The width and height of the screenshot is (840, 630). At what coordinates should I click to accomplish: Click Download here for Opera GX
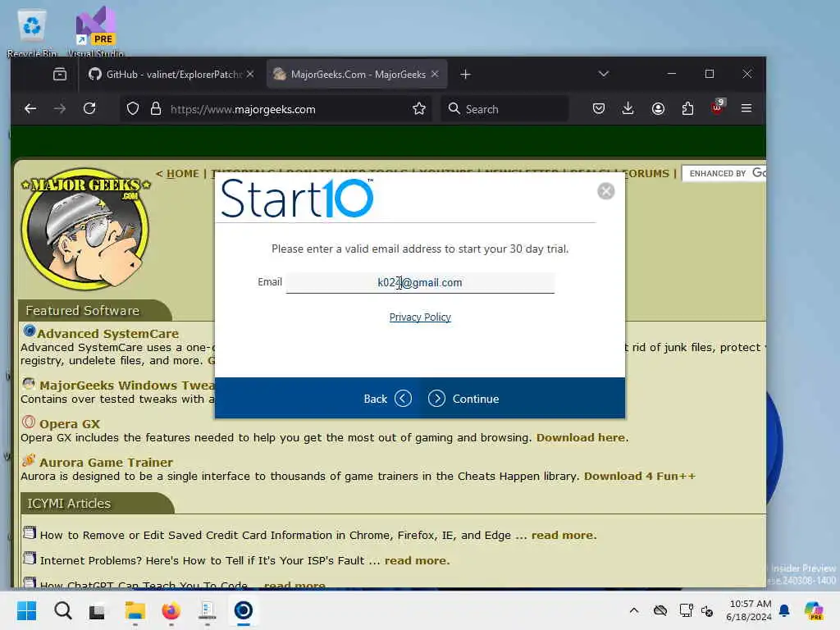coord(581,438)
